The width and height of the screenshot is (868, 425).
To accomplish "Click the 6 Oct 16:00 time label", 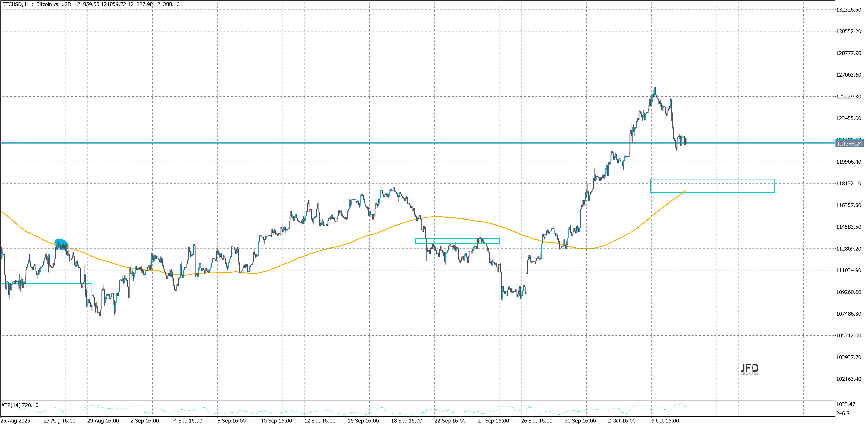I will click(665, 421).
